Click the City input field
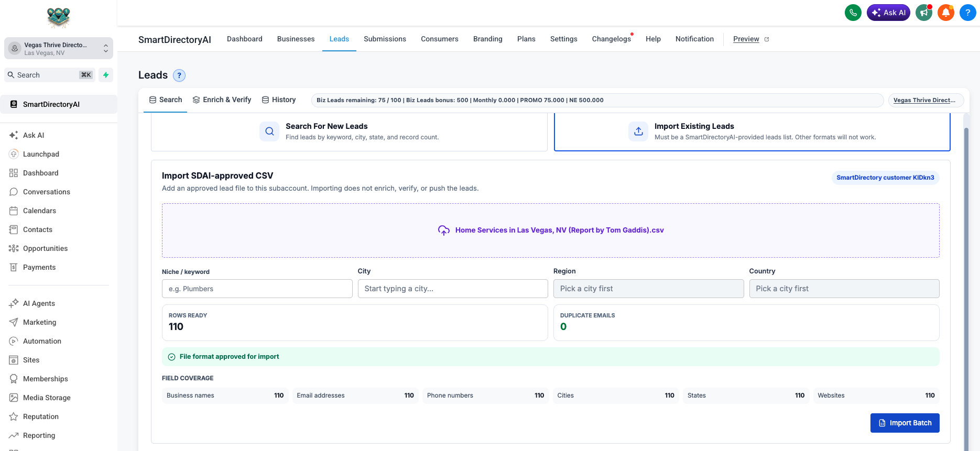Screen dimensions: 980x451 click(453, 289)
